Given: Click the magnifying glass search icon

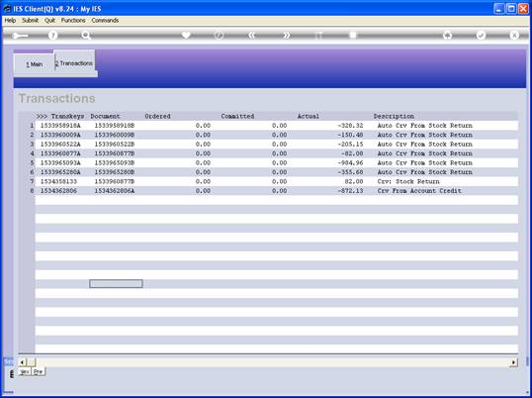Looking at the screenshot, I should click(x=86, y=35).
